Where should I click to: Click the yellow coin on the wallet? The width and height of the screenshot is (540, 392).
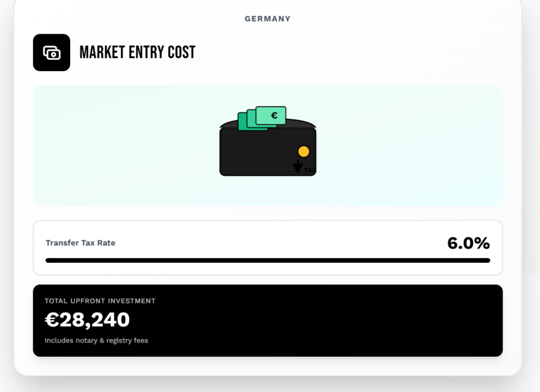tap(303, 151)
